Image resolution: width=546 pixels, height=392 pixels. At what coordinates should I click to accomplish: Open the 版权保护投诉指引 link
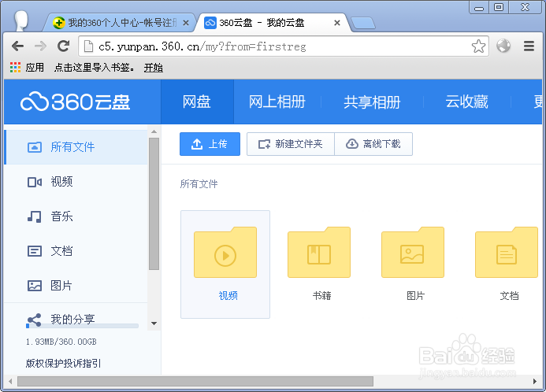[63, 364]
